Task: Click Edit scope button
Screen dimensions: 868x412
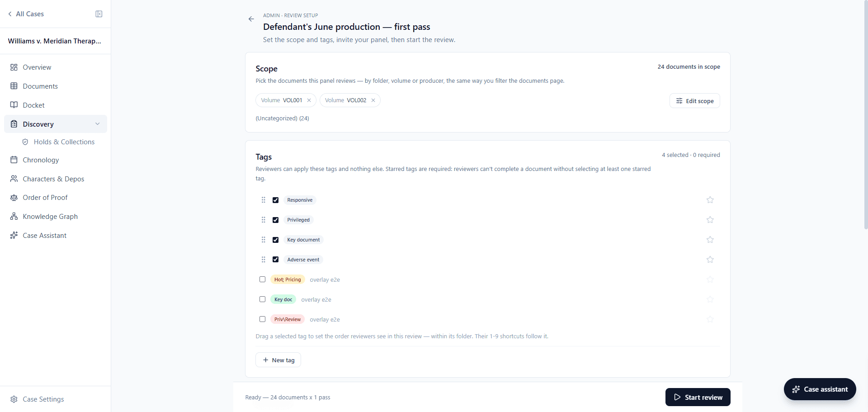Action: (695, 101)
